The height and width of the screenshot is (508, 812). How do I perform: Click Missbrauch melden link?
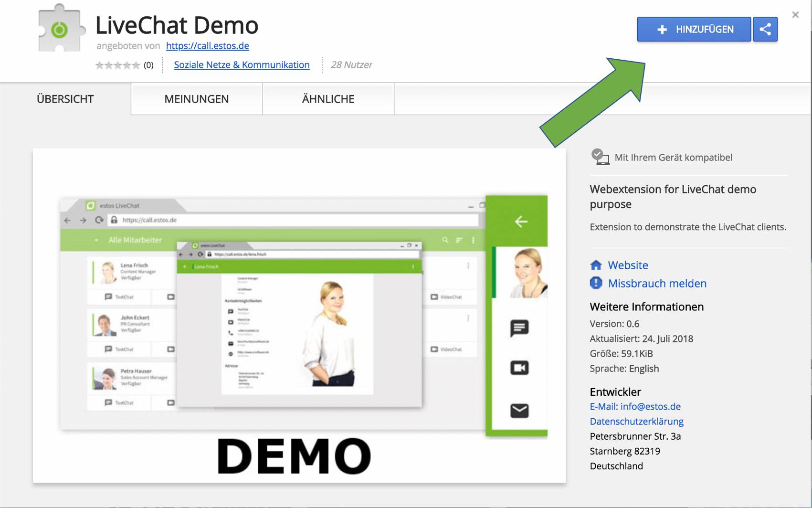pos(657,283)
